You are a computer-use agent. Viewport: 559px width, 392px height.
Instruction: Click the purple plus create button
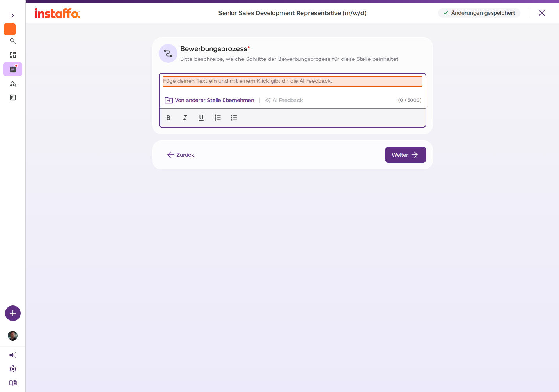(x=13, y=313)
